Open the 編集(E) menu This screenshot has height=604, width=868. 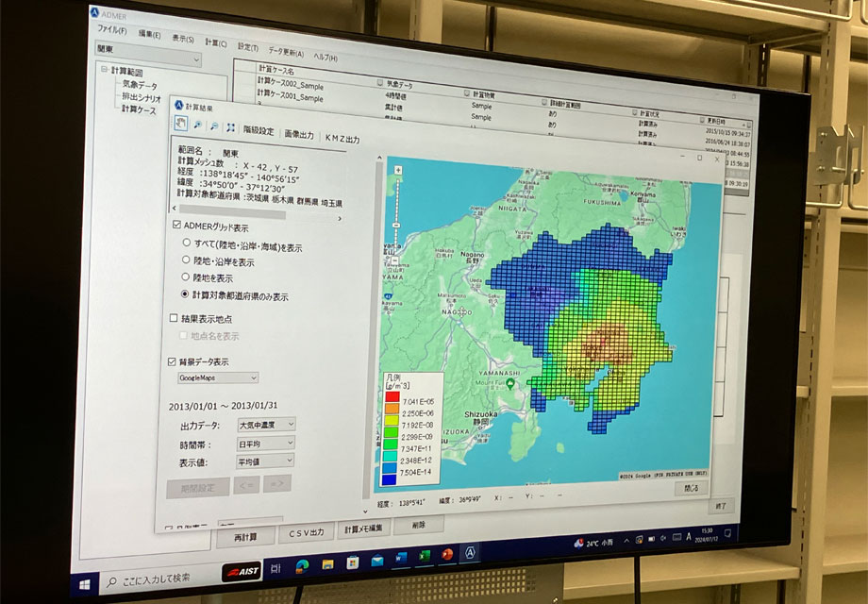(149, 34)
